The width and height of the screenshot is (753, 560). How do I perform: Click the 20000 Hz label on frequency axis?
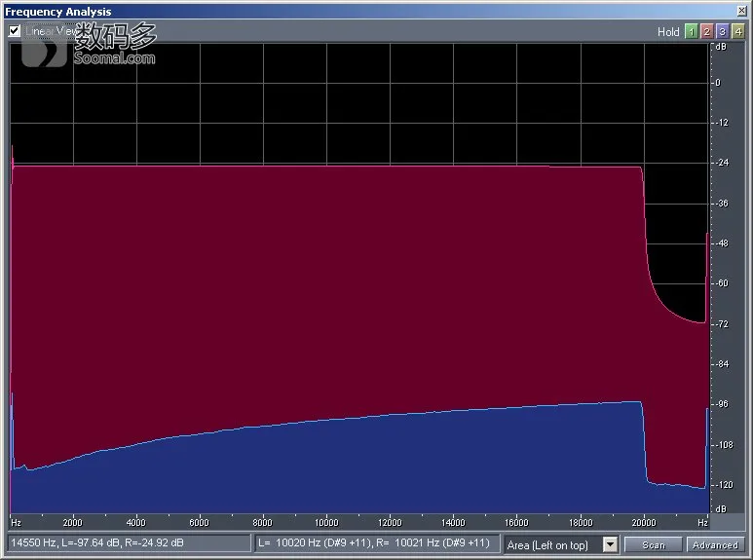click(644, 523)
